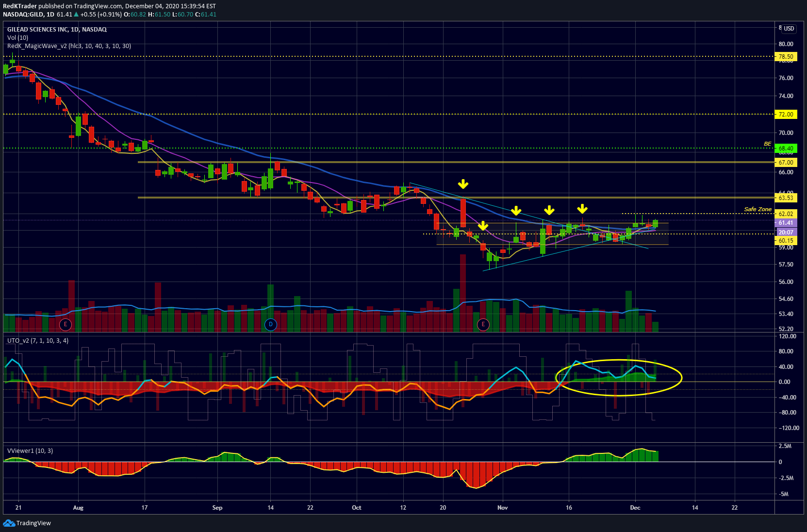Click the Sep label on the time axis

[217, 508]
